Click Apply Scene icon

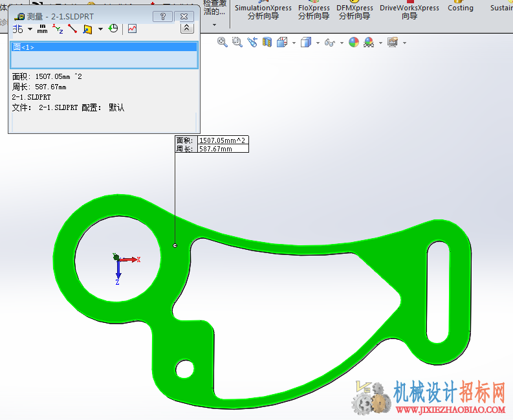[369, 42]
